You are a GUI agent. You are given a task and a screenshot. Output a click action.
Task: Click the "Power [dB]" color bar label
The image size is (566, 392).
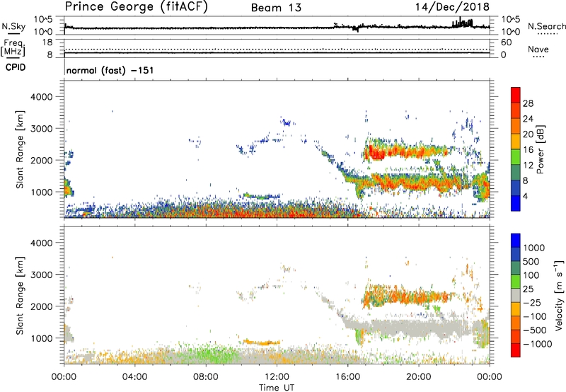540,149
